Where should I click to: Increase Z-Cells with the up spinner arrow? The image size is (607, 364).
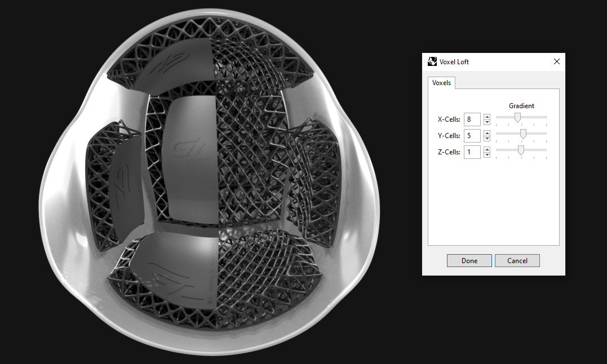pos(486,149)
